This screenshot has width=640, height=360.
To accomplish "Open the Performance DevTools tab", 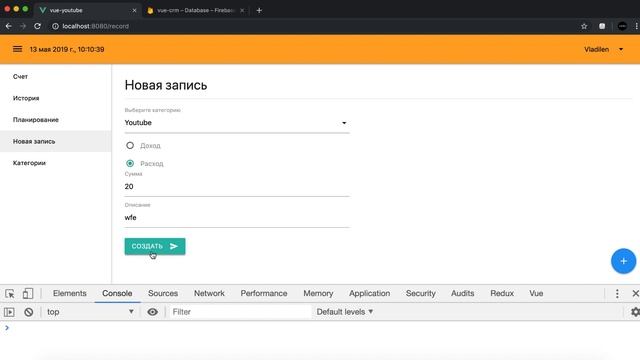I will pos(264,293).
